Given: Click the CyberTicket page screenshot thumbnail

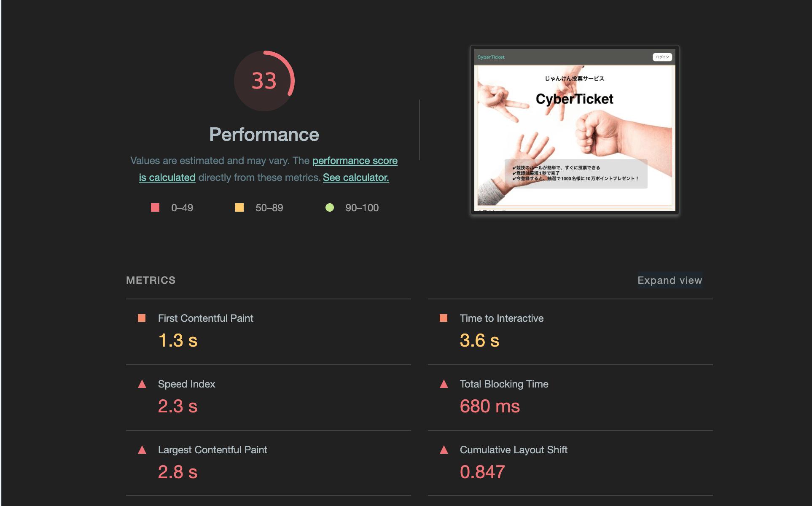Looking at the screenshot, I should pos(575,130).
